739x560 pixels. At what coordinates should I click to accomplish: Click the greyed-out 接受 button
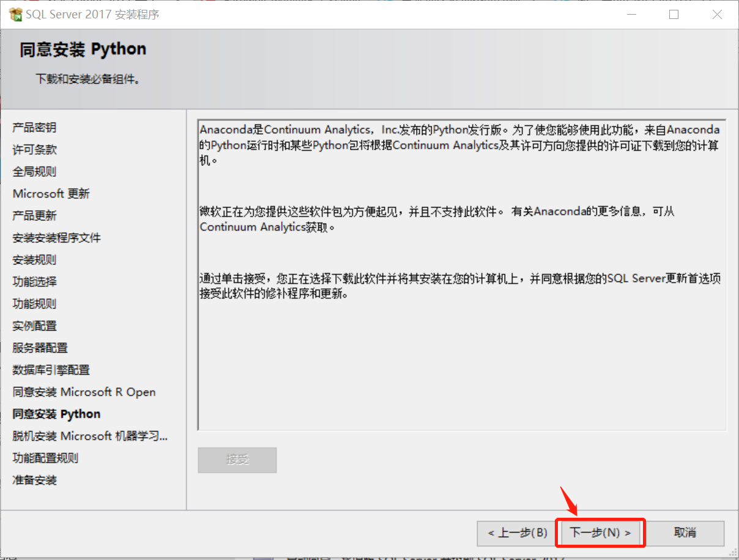point(237,460)
